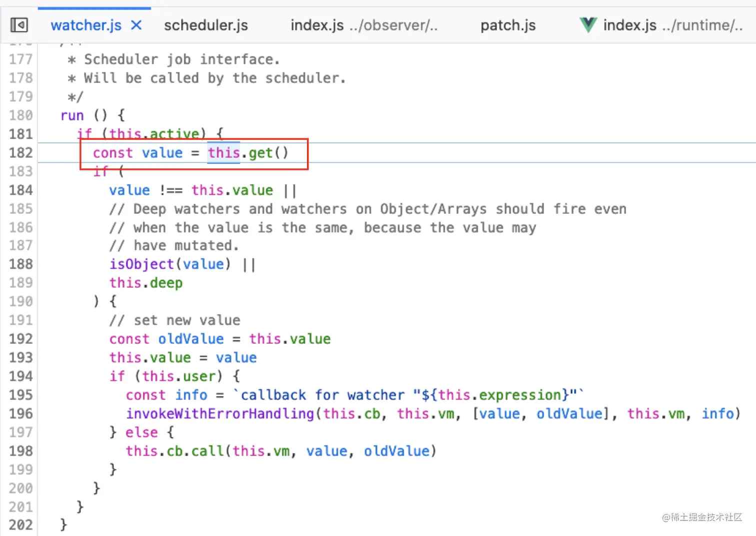Image resolution: width=756 pixels, height=536 pixels.
Task: Click line number 193 in the gutter
Action: click(x=20, y=357)
